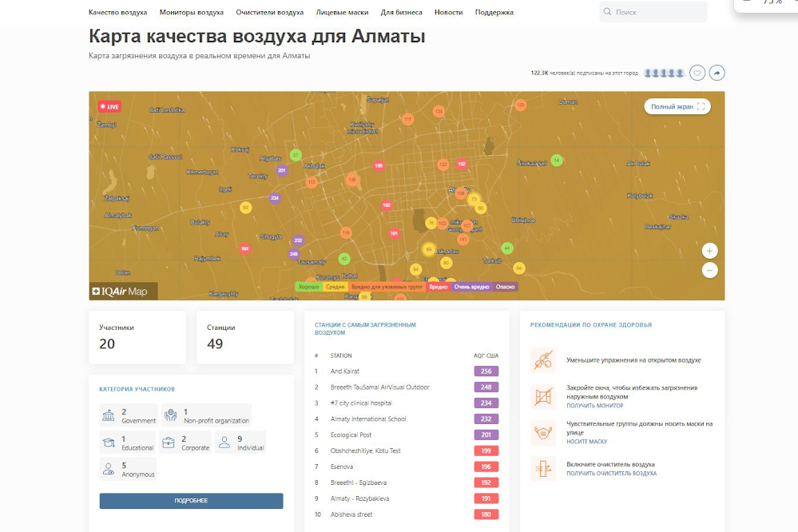The width and height of the screenshot is (798, 532).
Task: Open the Мониторы воздуха menu
Action: 192,13
